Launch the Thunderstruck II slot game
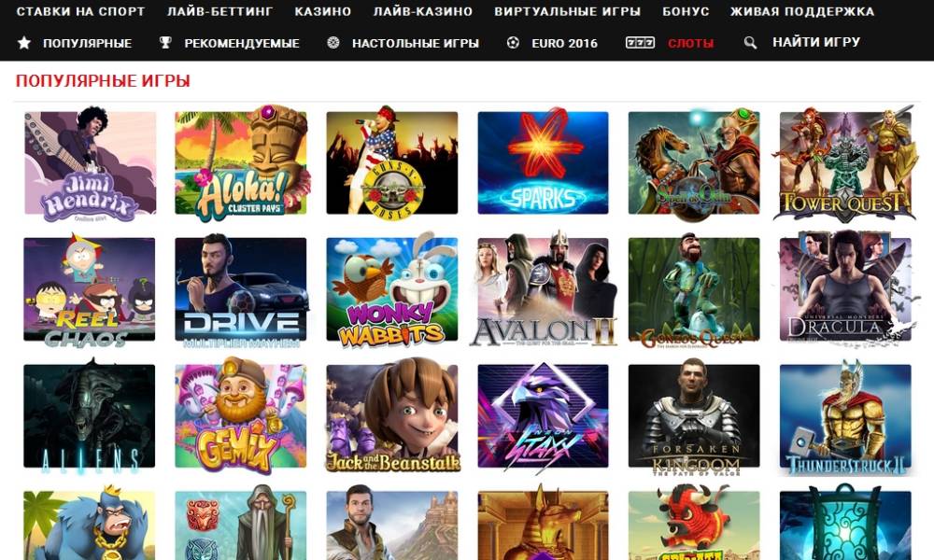934x560 pixels. (x=845, y=416)
